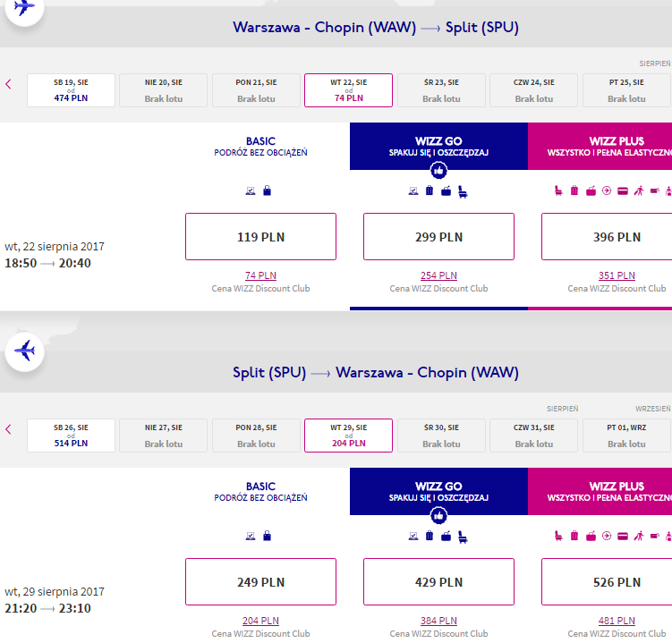
Task: Select return date WT 29, SIE 204 PLN
Action: click(x=348, y=436)
